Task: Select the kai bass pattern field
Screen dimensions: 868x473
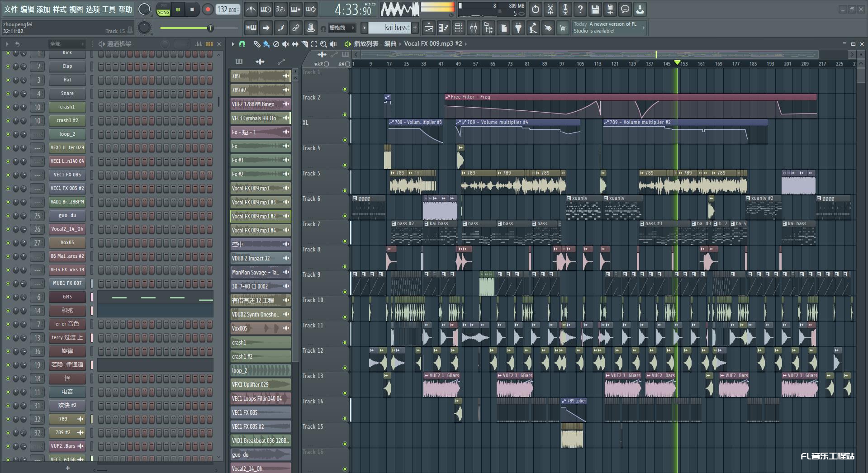Action: tap(389, 28)
